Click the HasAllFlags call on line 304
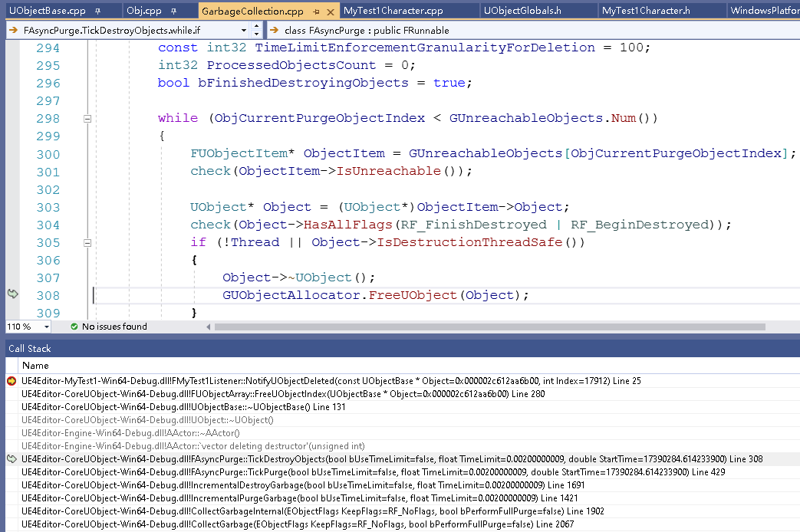 click(348, 225)
